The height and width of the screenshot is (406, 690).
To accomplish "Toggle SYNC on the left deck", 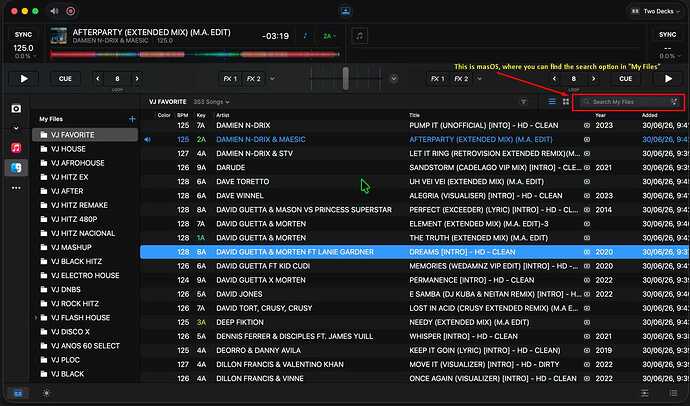I will coord(23,34).
